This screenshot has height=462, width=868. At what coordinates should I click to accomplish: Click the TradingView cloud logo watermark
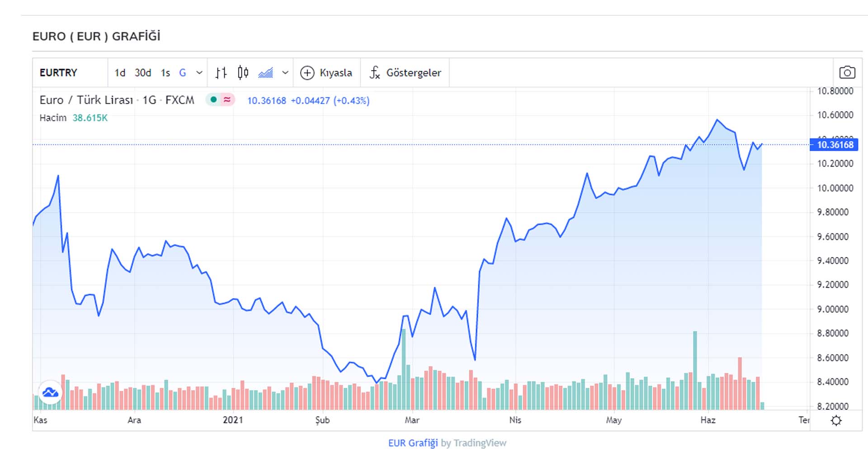(50, 393)
